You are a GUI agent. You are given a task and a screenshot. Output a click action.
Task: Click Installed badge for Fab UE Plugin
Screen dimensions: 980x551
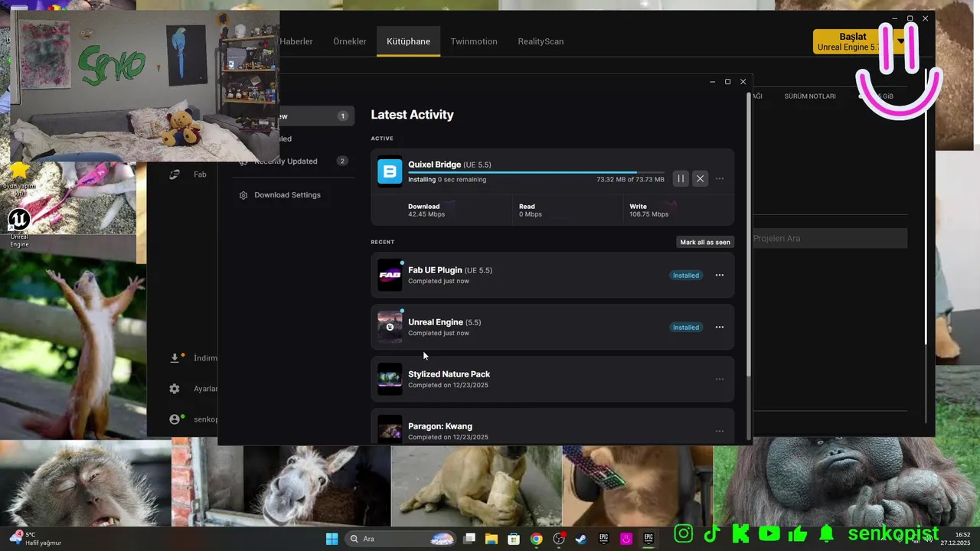coord(685,275)
